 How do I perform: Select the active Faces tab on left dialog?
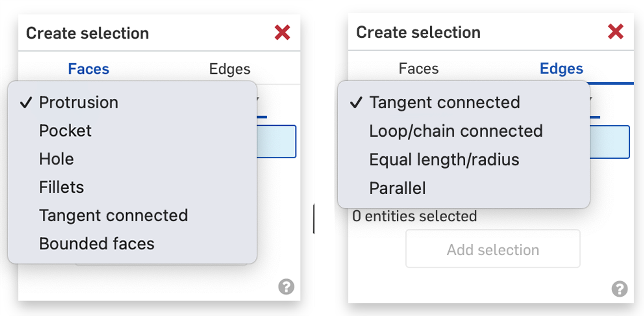pyautogui.click(x=88, y=69)
